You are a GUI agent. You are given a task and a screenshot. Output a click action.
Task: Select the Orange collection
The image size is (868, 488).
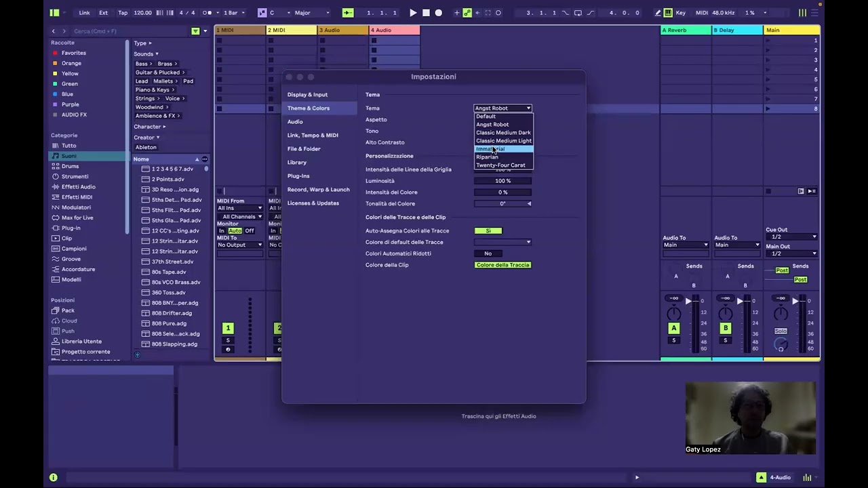(x=88, y=63)
